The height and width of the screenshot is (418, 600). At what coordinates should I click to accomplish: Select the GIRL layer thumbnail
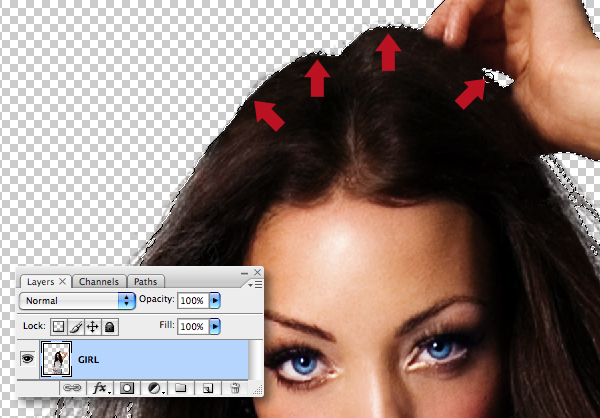click(x=56, y=359)
